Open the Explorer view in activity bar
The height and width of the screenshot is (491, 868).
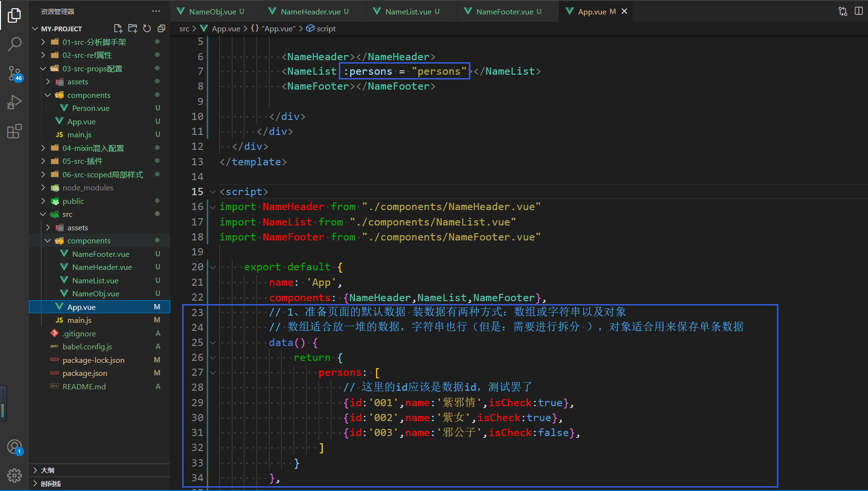pos(14,15)
